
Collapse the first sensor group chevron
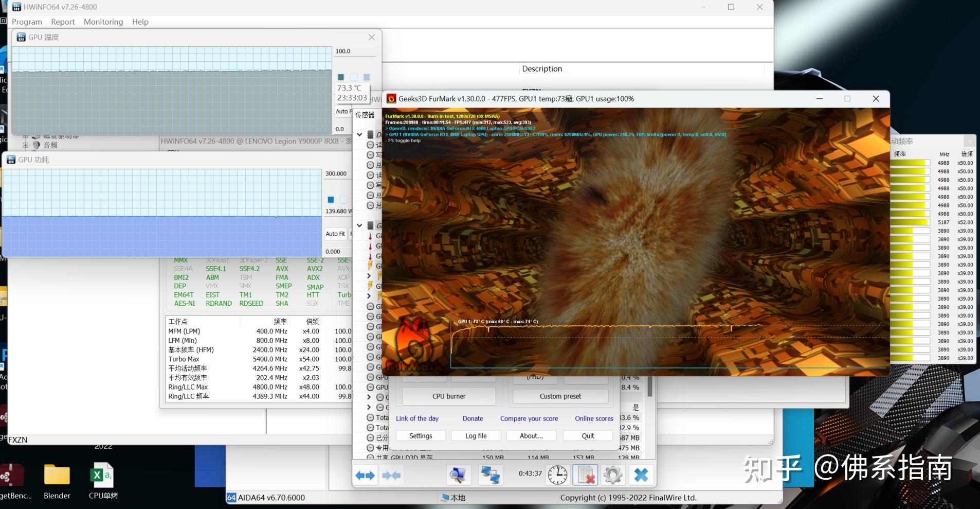pyautogui.click(x=359, y=135)
